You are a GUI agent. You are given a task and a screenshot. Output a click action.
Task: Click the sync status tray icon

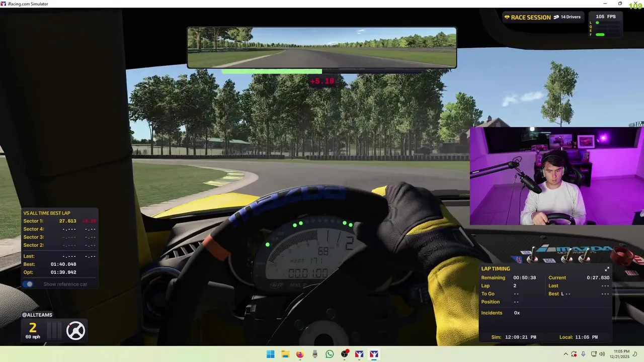tap(574, 354)
